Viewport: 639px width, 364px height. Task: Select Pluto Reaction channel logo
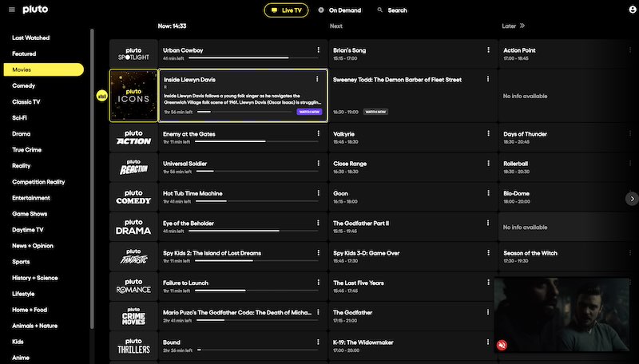click(x=133, y=168)
